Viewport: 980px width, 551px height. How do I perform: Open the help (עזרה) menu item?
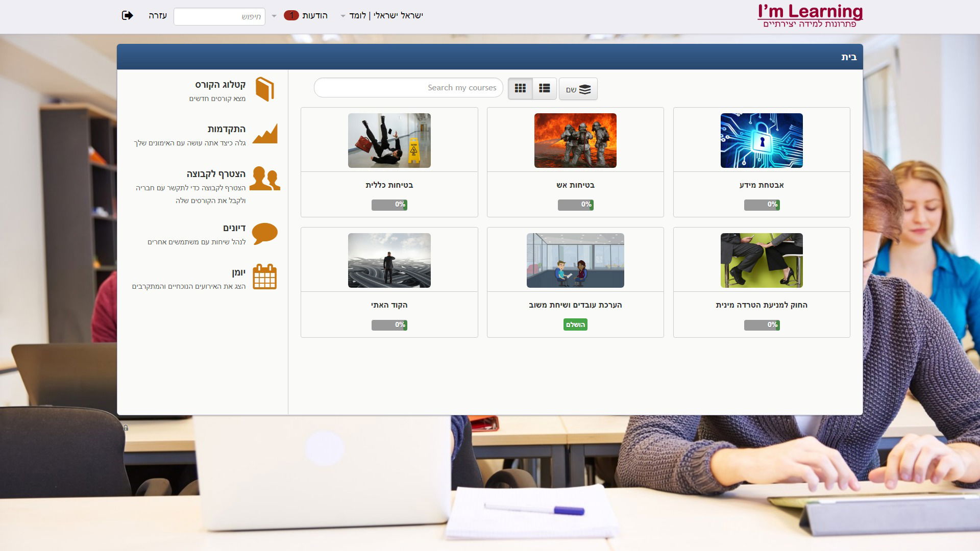pos(158,15)
